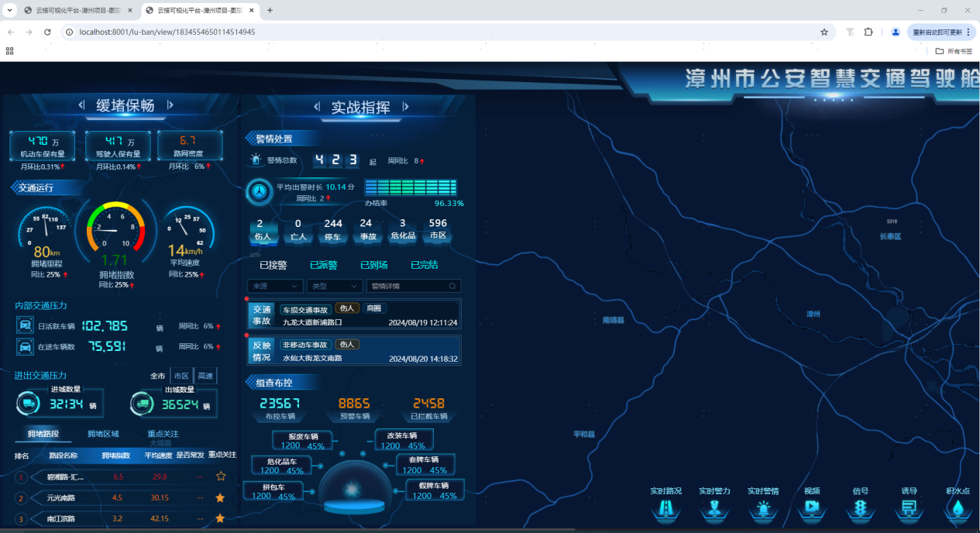Toggle the star on 元光南路 row
This screenshot has width=980, height=533.
coord(221,497)
